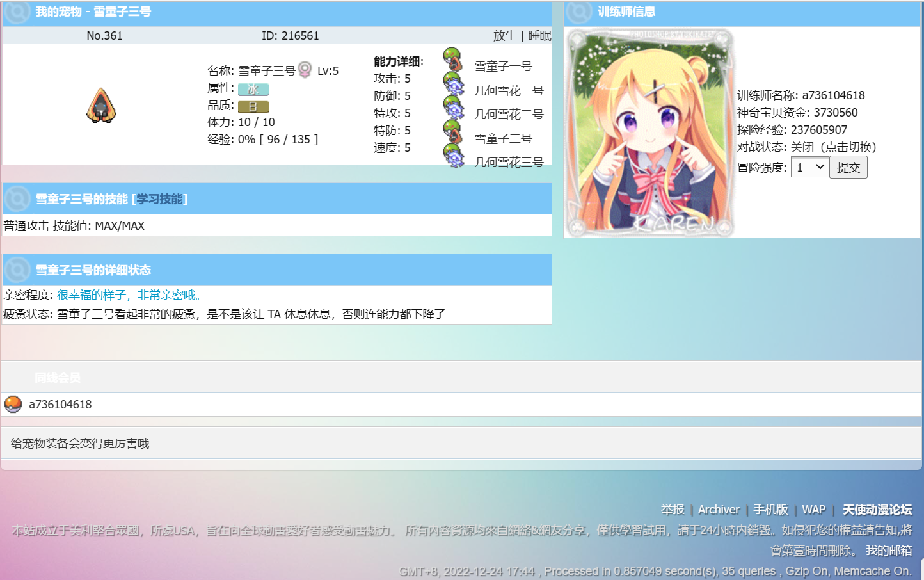
Task: Switch to 手机版 footer link
Action: [x=770, y=509]
